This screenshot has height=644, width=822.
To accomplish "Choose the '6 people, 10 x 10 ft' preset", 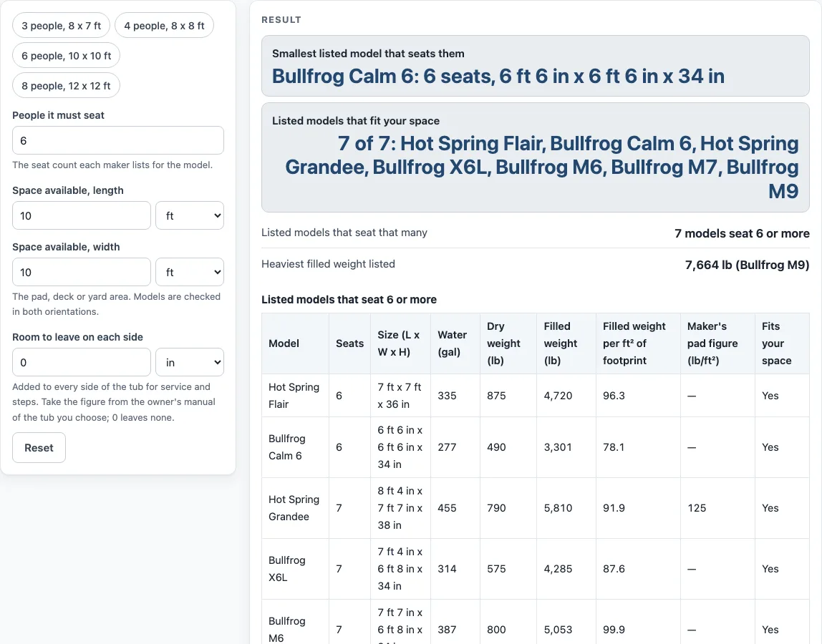I will pos(66,56).
